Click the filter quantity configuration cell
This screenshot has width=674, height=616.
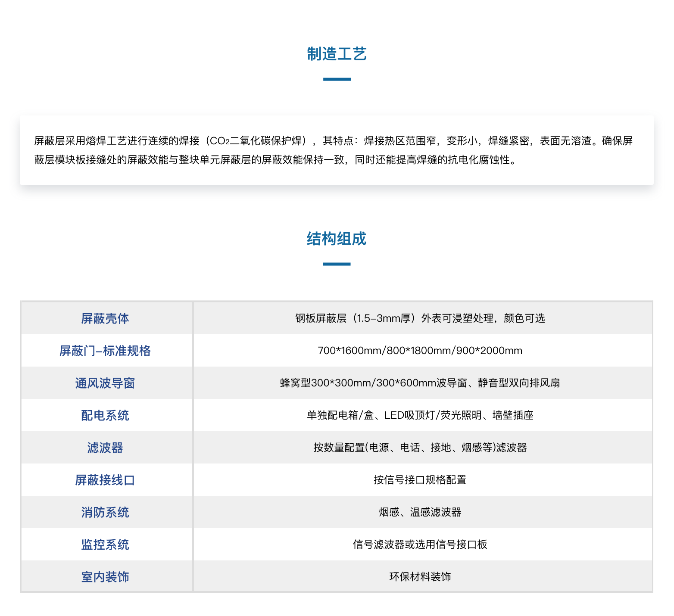tap(420, 447)
